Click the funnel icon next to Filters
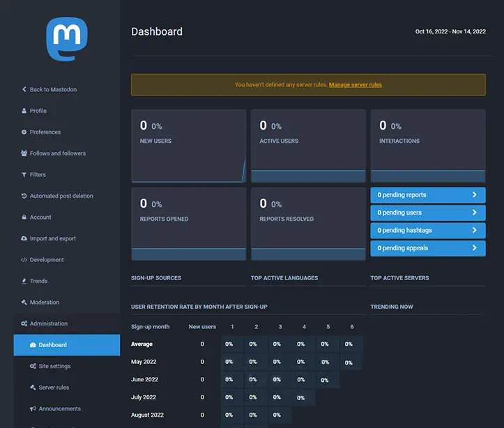 24,174
